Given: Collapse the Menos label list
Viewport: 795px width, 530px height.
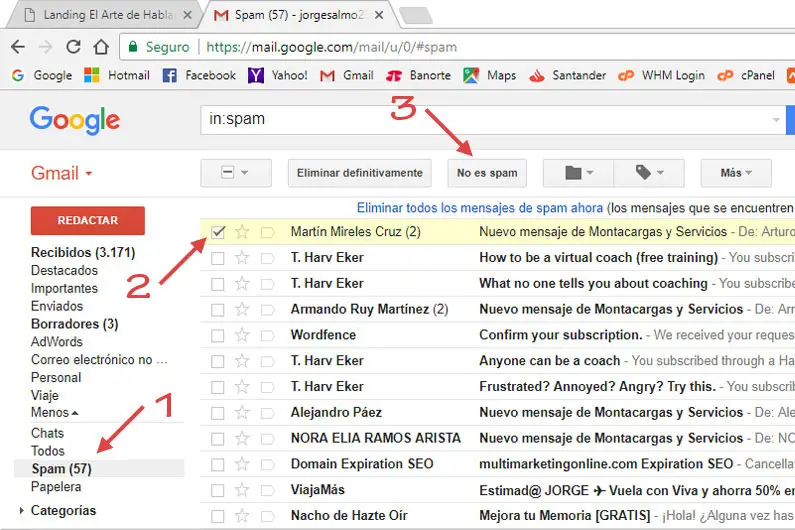Looking at the screenshot, I should coord(54,413).
